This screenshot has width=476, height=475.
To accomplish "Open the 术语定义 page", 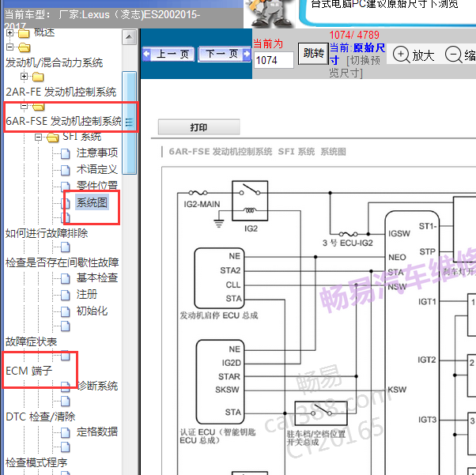I will pos(97,169).
